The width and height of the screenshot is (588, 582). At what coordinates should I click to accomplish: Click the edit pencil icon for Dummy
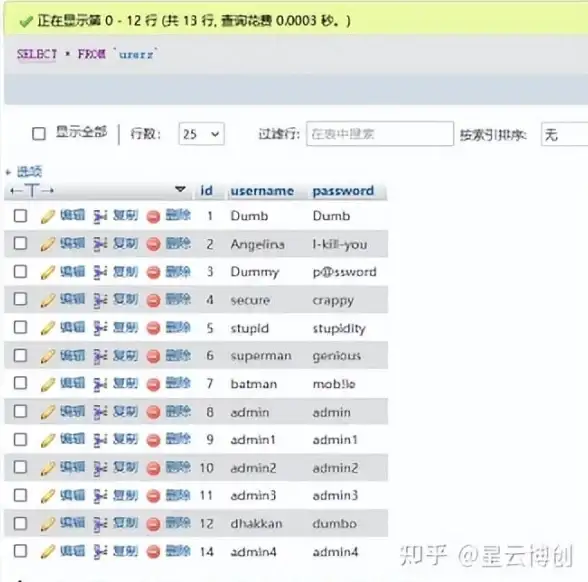[x=48, y=273]
